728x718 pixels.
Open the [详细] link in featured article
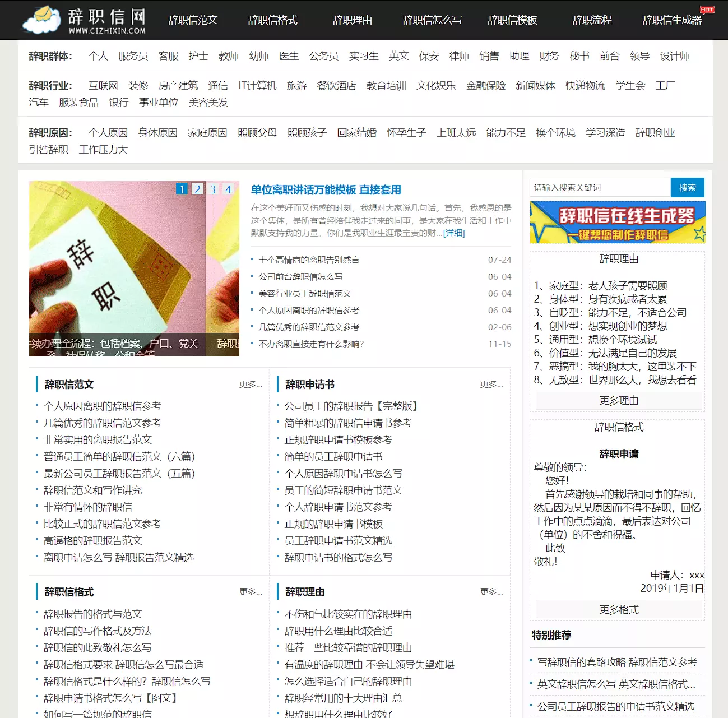click(454, 233)
